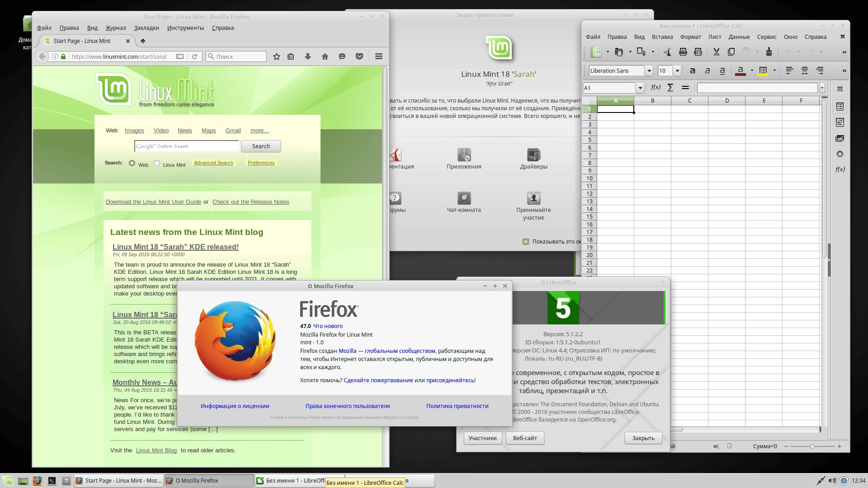Expand the formula input line arrow

coord(822,88)
